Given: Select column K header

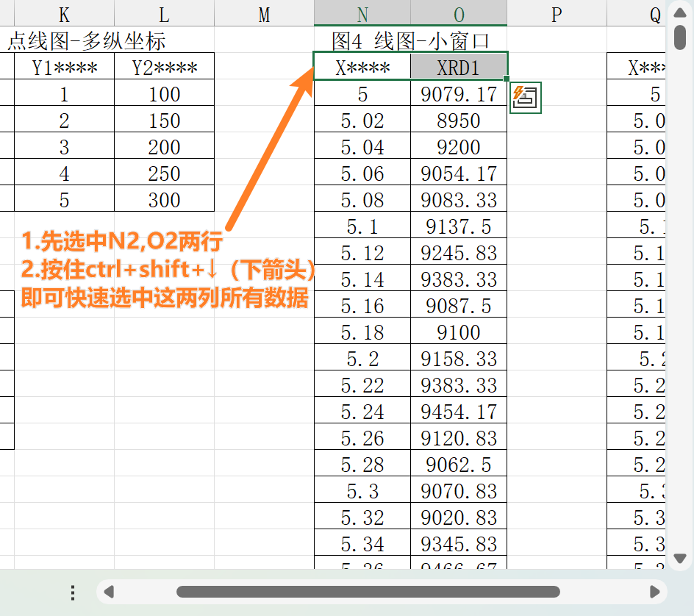Looking at the screenshot, I should coord(64,14).
